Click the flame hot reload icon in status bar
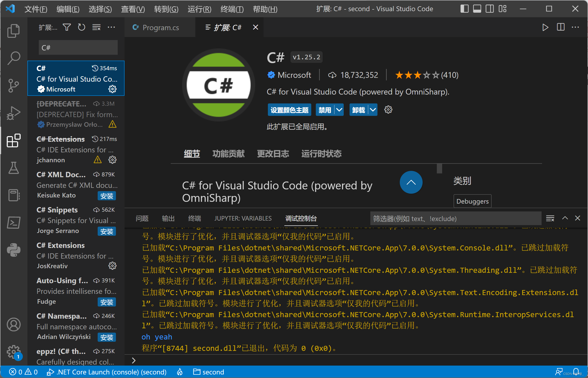The image size is (588, 378). [180, 372]
